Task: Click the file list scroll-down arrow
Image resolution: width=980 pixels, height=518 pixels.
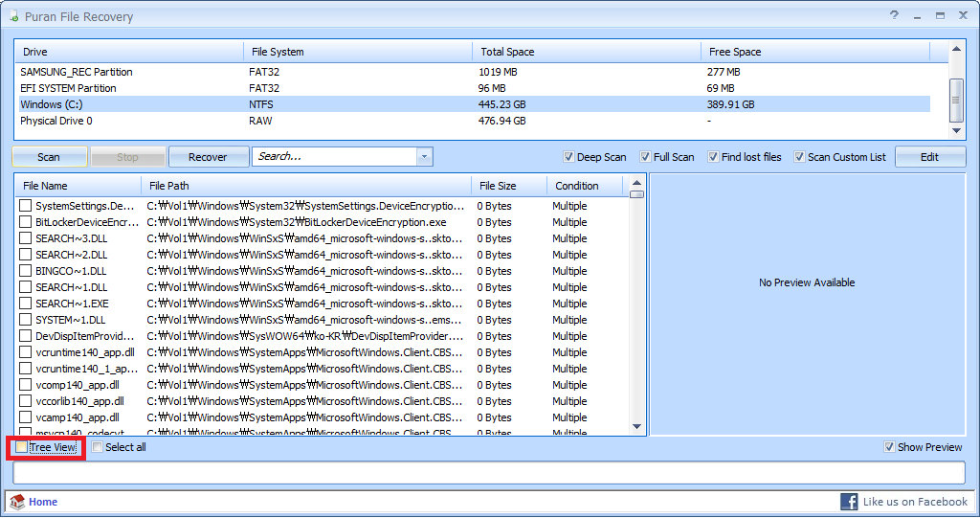Action: (636, 427)
